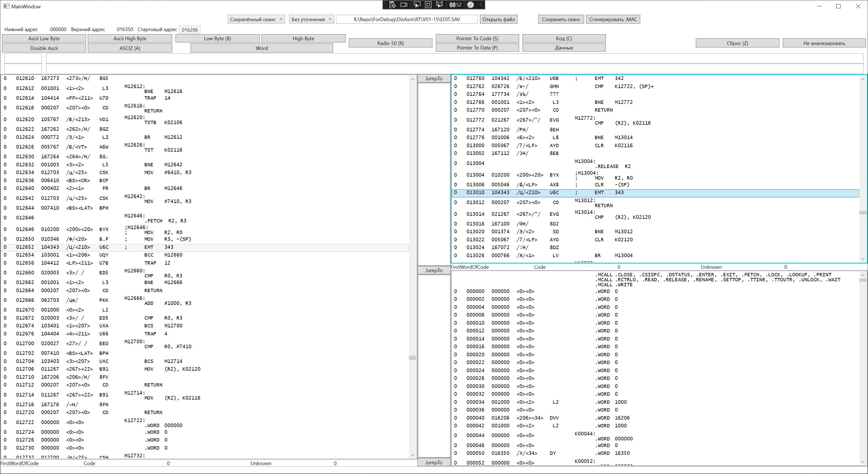Click the top JumpTo button
This screenshot has height=474, width=868.
pyautogui.click(x=433, y=79)
